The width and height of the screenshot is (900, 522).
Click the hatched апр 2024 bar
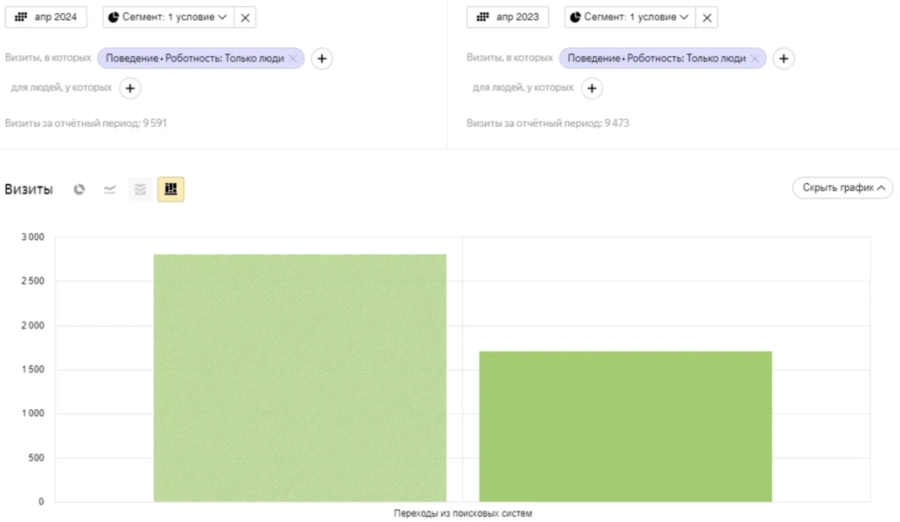pyautogui.click(x=300, y=378)
